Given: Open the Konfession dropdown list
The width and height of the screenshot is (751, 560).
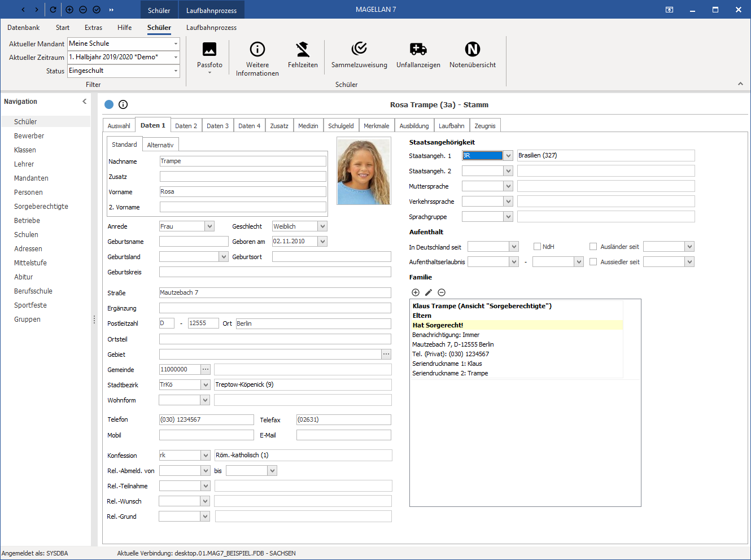Looking at the screenshot, I should coord(205,456).
